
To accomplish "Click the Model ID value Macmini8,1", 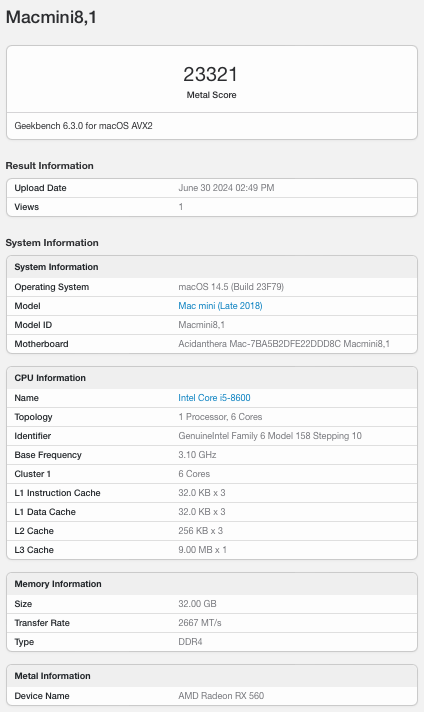I will pos(202,325).
